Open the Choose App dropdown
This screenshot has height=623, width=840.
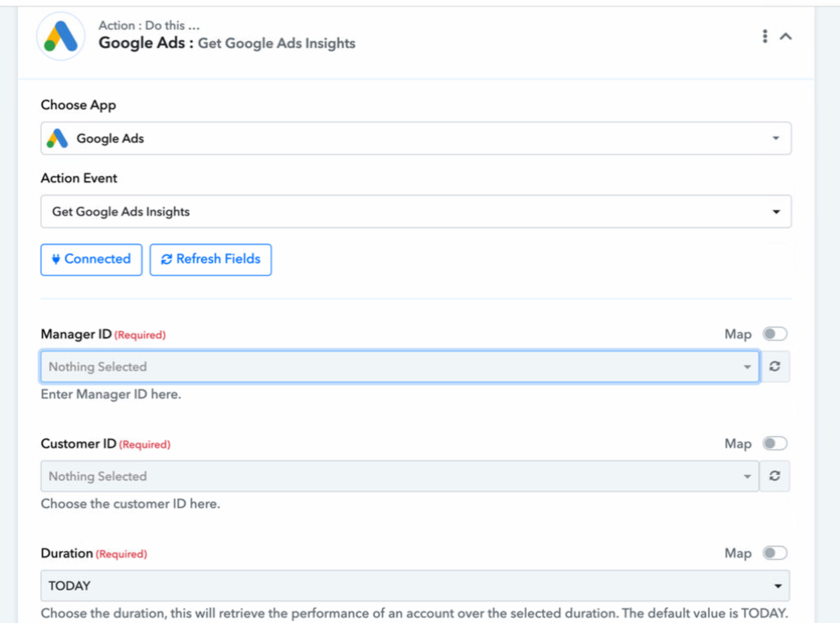click(x=416, y=138)
